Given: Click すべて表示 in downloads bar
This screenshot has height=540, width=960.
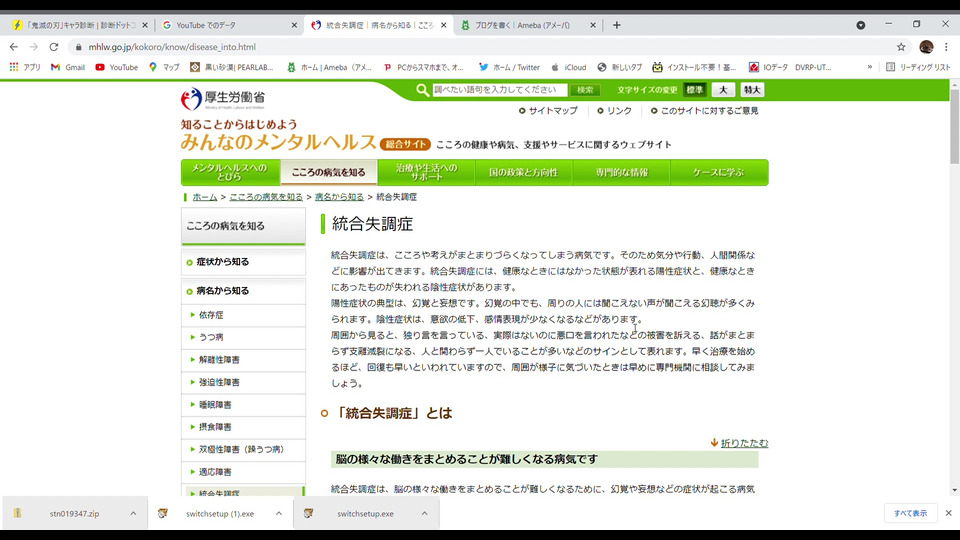Looking at the screenshot, I should click(x=910, y=513).
